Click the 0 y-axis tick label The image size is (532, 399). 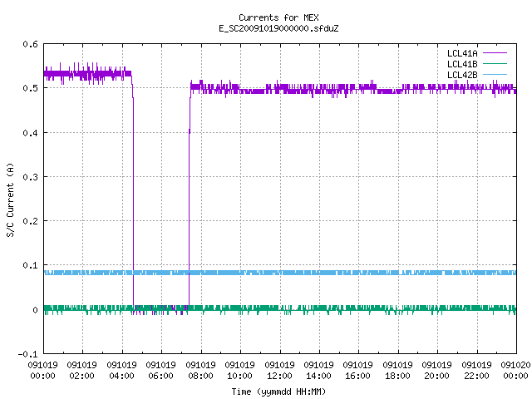click(35, 310)
